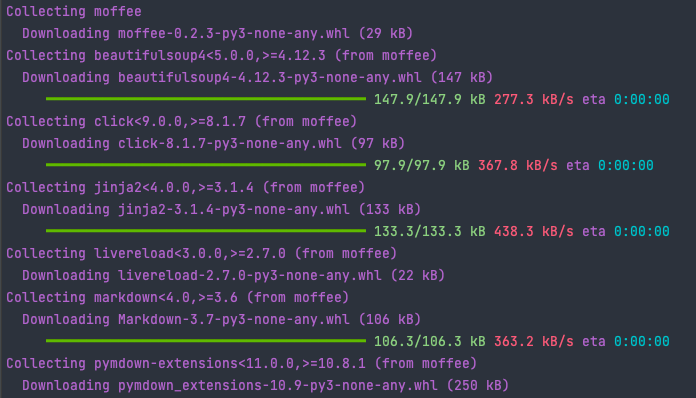Click the 'Collecting markdown' requirement line
696x398 pixels.
(178, 298)
